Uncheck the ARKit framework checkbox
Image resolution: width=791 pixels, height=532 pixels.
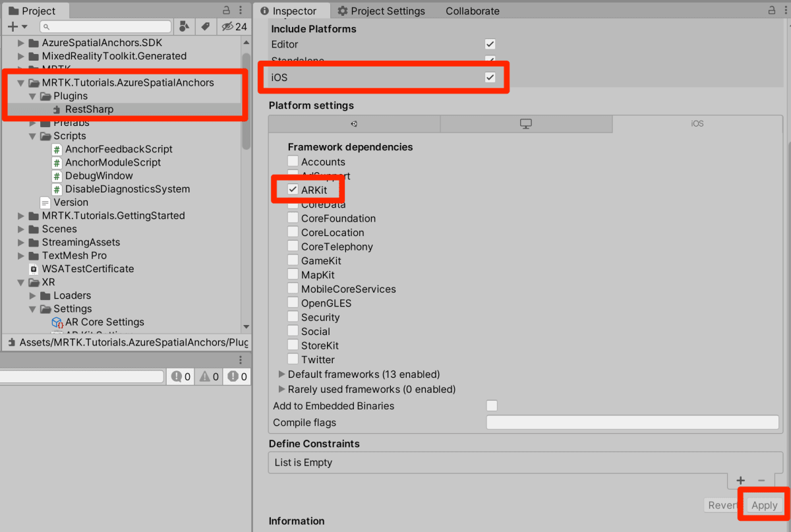coord(293,190)
